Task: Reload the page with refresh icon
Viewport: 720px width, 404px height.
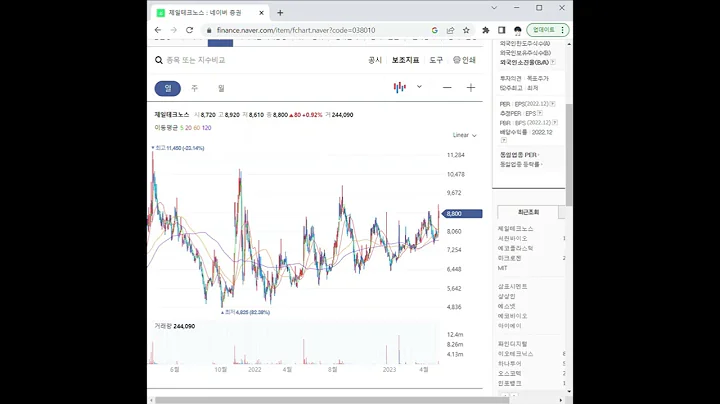Action: [189, 30]
